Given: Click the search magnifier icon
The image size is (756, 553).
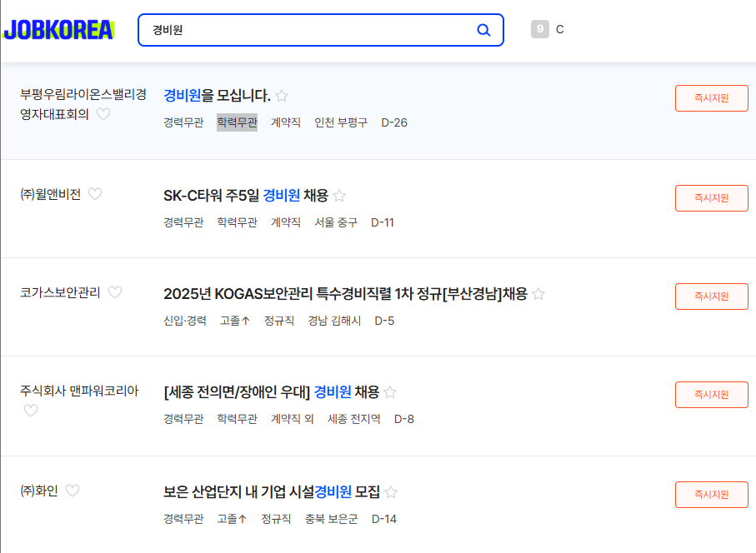Looking at the screenshot, I should (483, 30).
